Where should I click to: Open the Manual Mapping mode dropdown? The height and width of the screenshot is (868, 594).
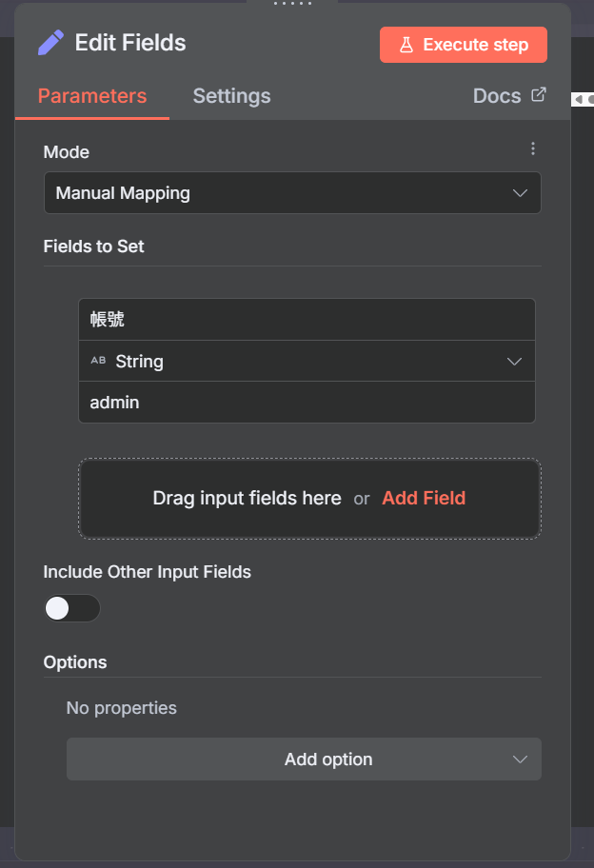tap(292, 193)
